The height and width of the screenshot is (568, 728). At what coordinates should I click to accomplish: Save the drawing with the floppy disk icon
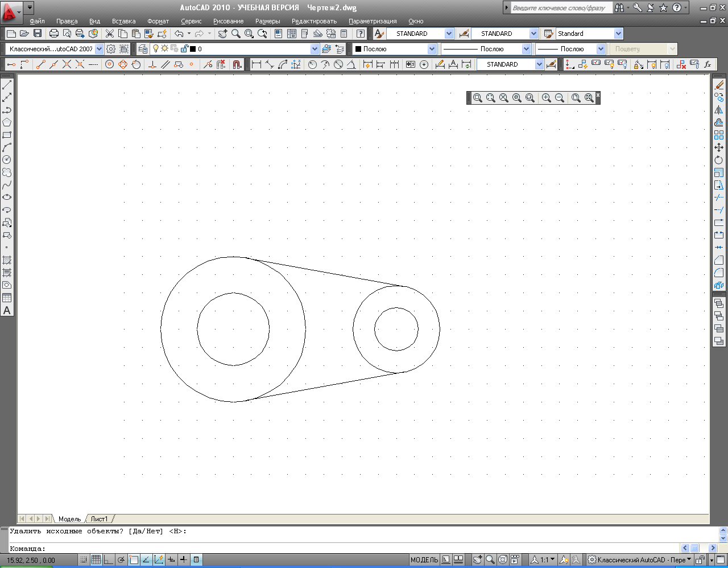[38, 34]
